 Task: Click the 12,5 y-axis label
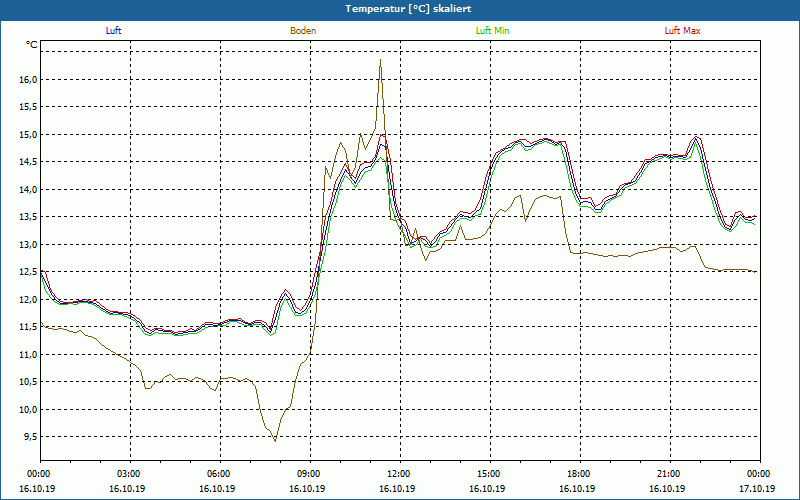[x=29, y=272]
